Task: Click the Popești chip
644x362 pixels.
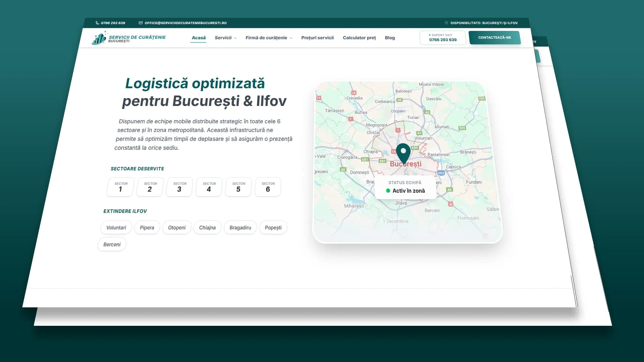Action: pos(273,228)
